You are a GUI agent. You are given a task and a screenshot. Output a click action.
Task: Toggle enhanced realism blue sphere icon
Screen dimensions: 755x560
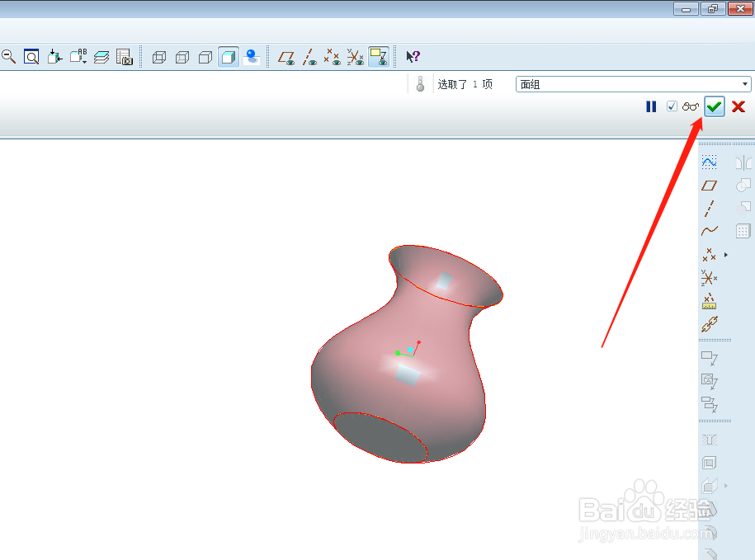252,57
